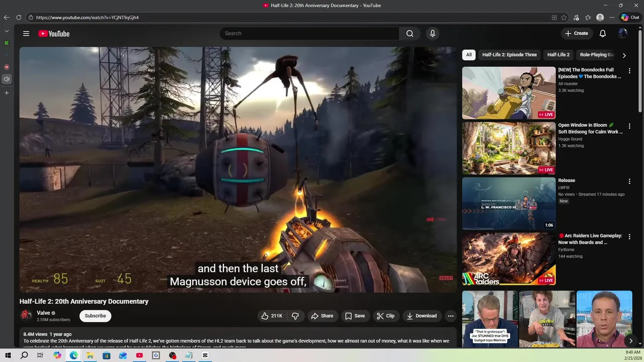Open the Valve channel name link

coord(43,313)
